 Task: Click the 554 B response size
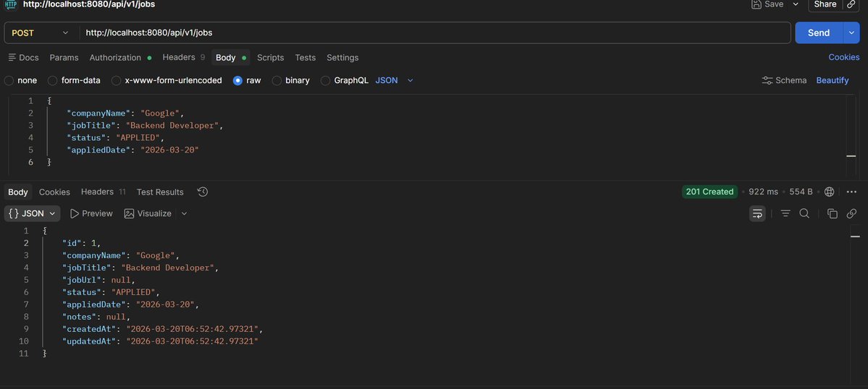coord(801,192)
